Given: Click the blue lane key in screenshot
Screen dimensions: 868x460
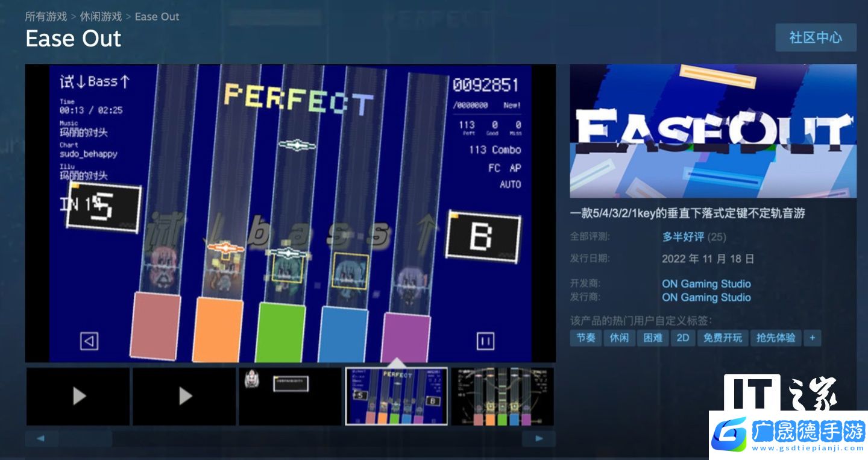Looking at the screenshot, I should [x=344, y=335].
